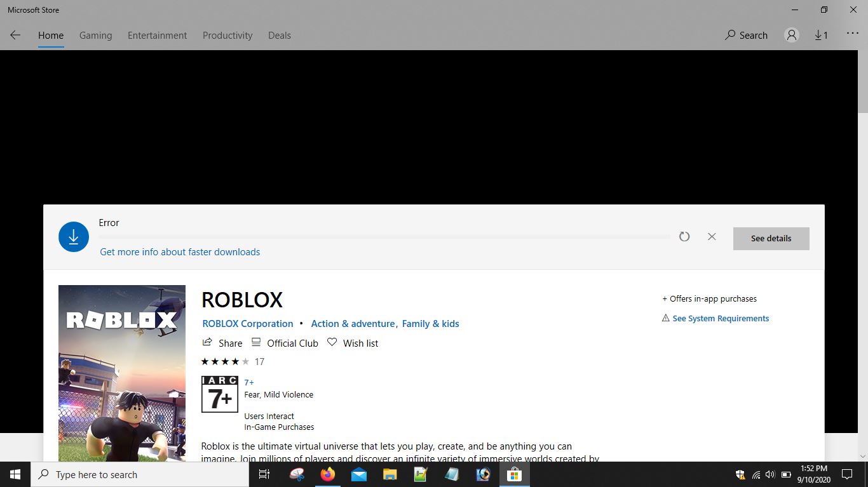Click the See details button
868x487 pixels.
click(x=771, y=238)
